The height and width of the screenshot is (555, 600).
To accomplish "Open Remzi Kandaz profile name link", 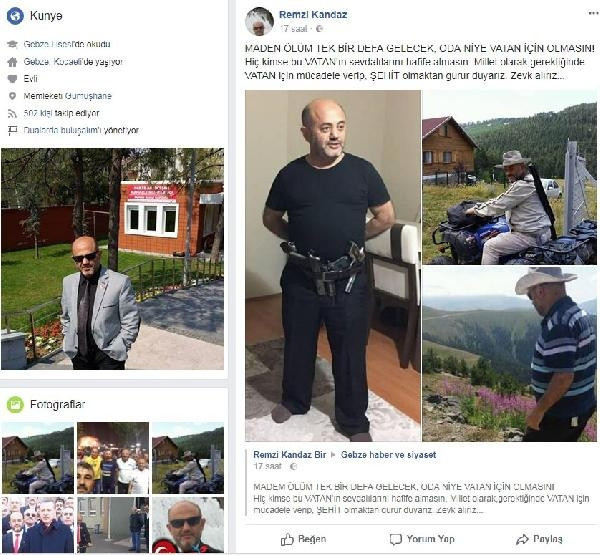I will [313, 15].
